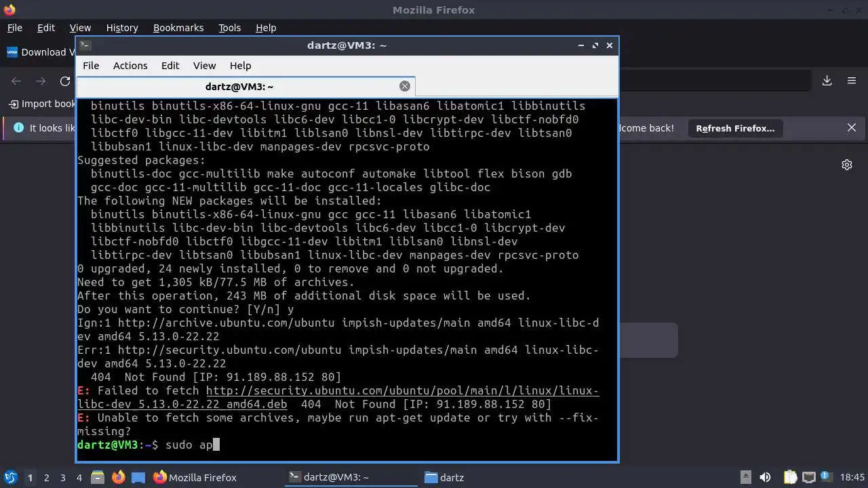Switch to workspace 1
868x488 pixels.
pyautogui.click(x=30, y=478)
